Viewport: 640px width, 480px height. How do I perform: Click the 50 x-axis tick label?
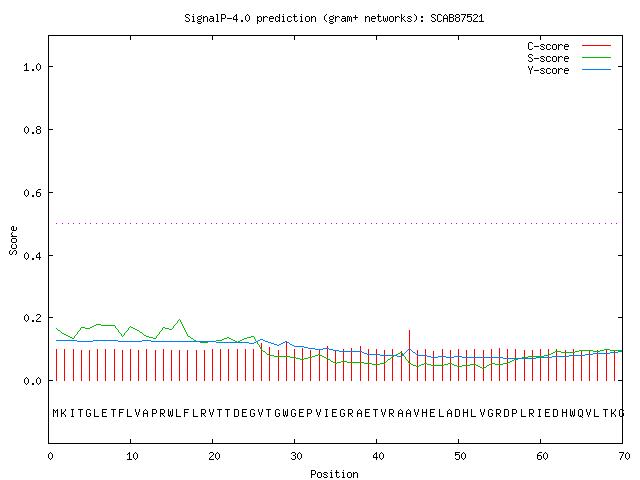pyautogui.click(x=460, y=456)
